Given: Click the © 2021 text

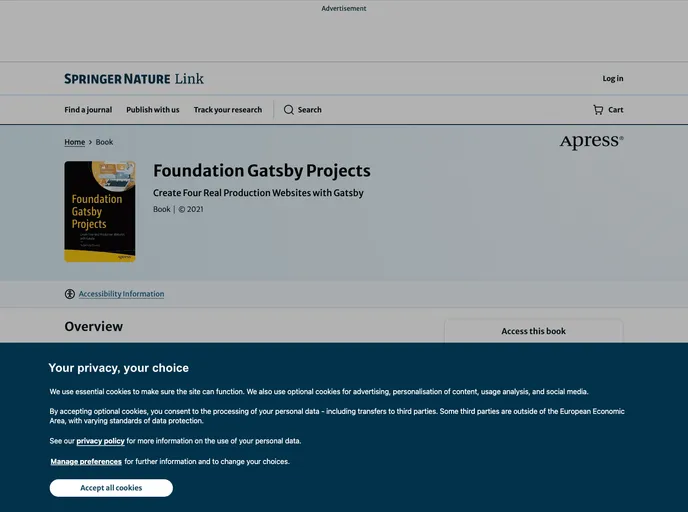Looking at the screenshot, I should point(191,209).
